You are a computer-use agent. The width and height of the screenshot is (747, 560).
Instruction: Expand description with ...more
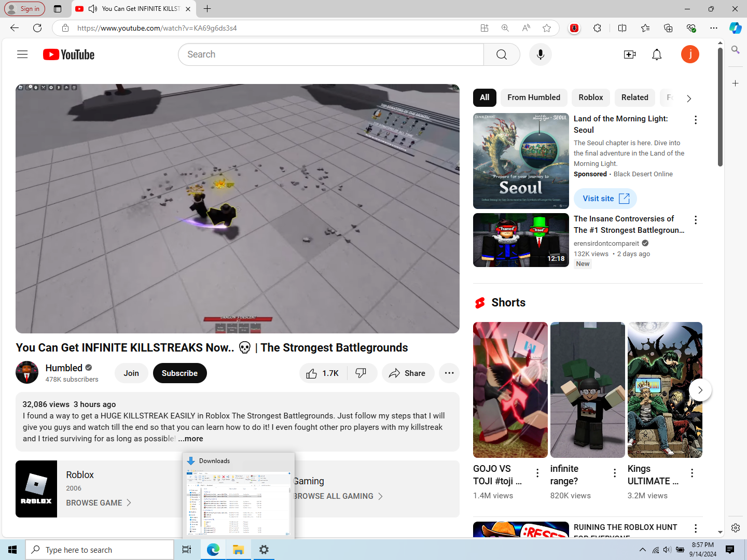(190, 439)
